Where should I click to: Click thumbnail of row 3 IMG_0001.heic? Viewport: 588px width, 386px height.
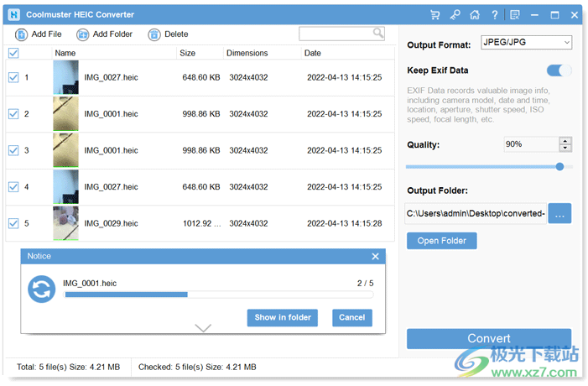pos(66,150)
